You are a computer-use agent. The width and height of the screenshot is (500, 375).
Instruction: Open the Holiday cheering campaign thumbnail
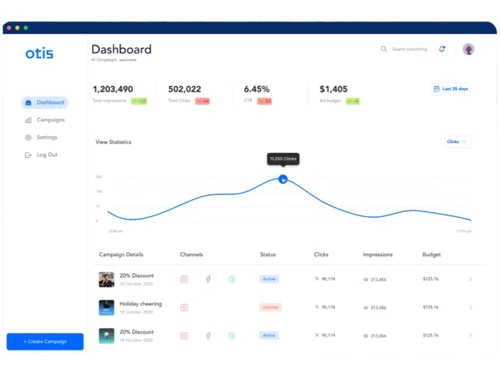106,307
